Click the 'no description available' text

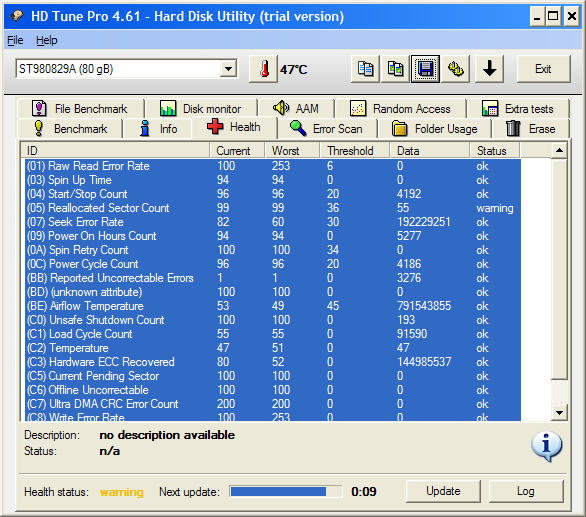(167, 435)
